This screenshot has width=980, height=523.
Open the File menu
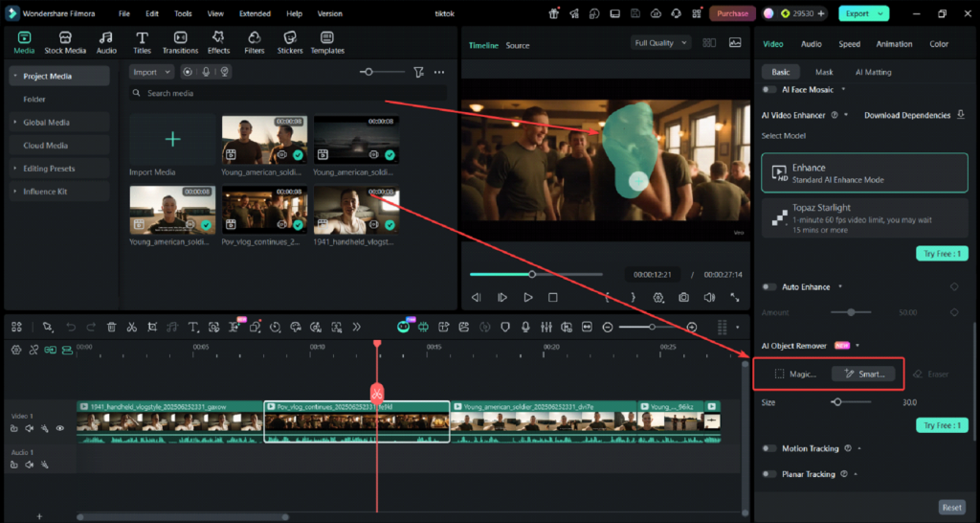124,13
